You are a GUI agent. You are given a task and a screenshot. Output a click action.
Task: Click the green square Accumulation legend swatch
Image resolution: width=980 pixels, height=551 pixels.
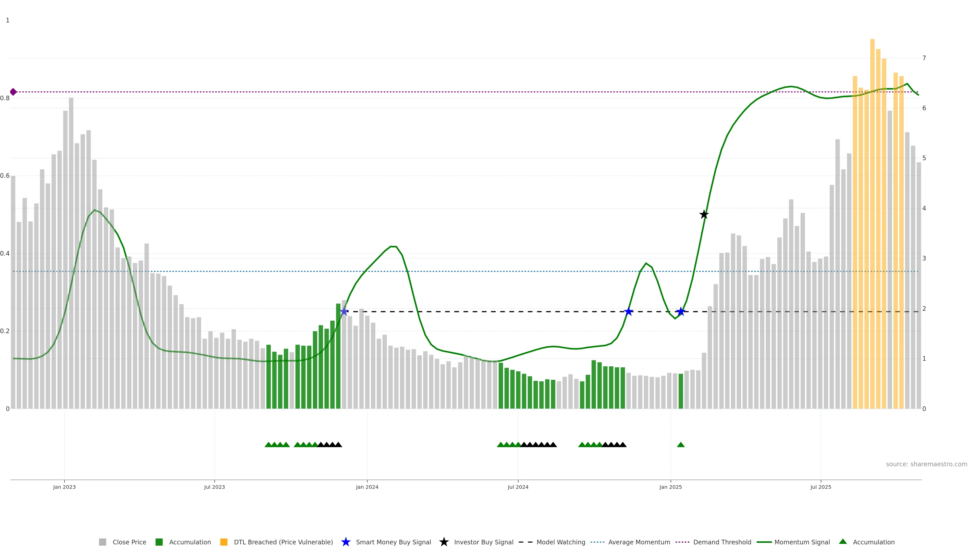pyautogui.click(x=159, y=542)
